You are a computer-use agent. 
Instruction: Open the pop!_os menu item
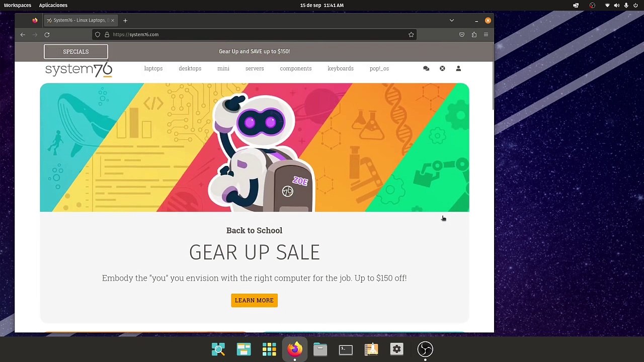click(379, 68)
